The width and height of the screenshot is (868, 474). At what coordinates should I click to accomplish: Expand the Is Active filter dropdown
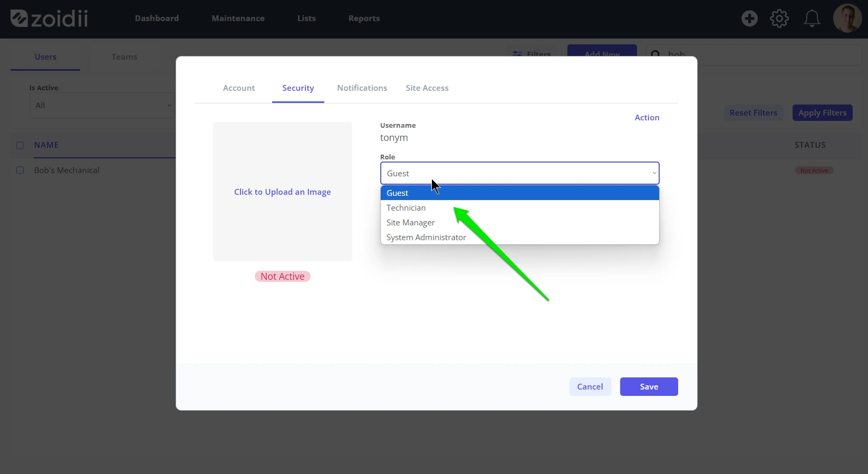(x=102, y=105)
